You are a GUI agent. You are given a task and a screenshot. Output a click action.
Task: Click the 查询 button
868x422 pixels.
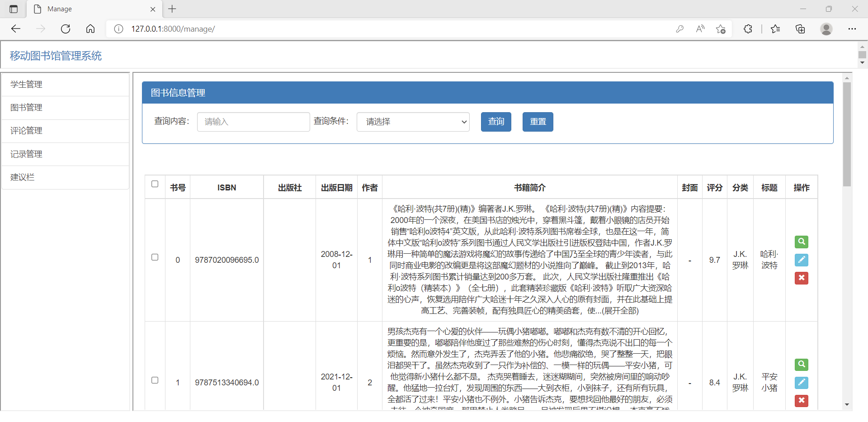pyautogui.click(x=496, y=122)
